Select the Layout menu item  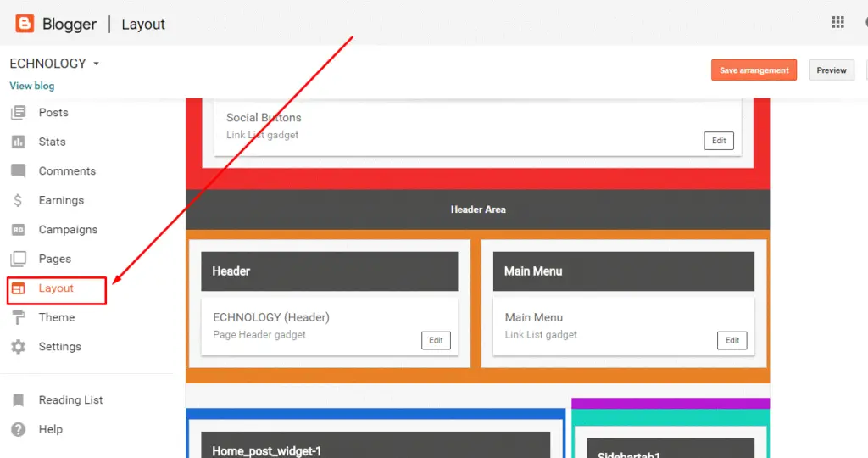click(x=56, y=288)
